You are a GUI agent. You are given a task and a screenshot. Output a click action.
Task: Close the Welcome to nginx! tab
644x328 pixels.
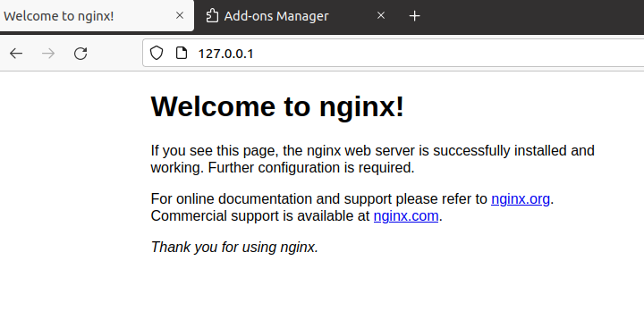click(180, 15)
